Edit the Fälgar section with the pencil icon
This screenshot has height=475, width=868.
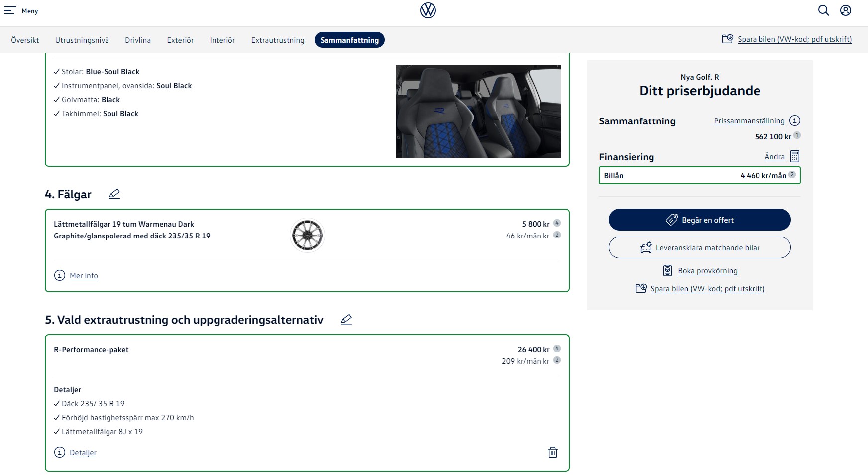click(x=114, y=194)
